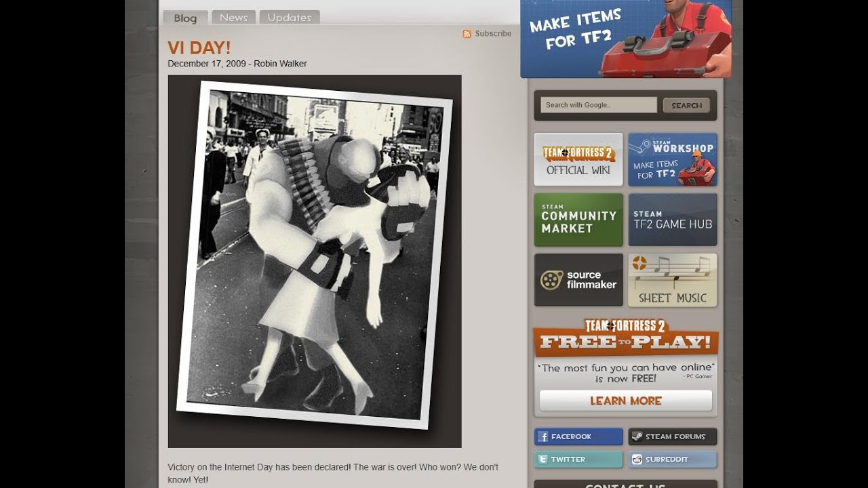The height and width of the screenshot is (488, 868).
Task: Open the Make Items for TF2 banner
Action: tap(626, 39)
